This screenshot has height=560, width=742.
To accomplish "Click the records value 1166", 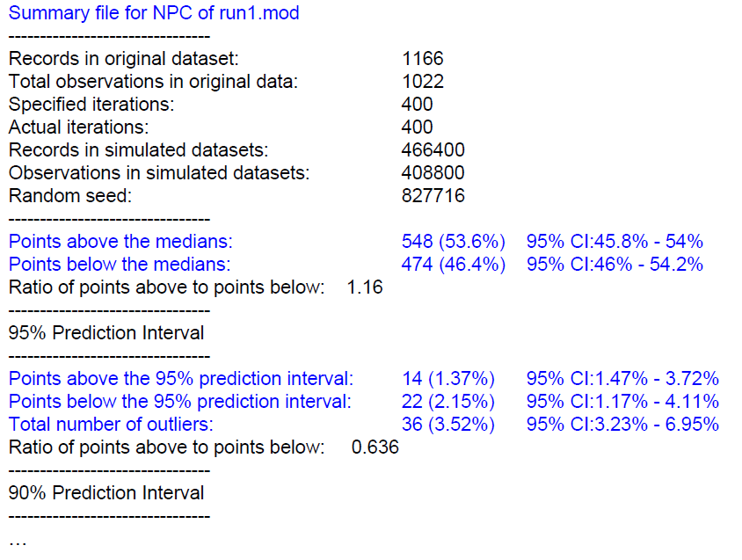I will tap(423, 59).
